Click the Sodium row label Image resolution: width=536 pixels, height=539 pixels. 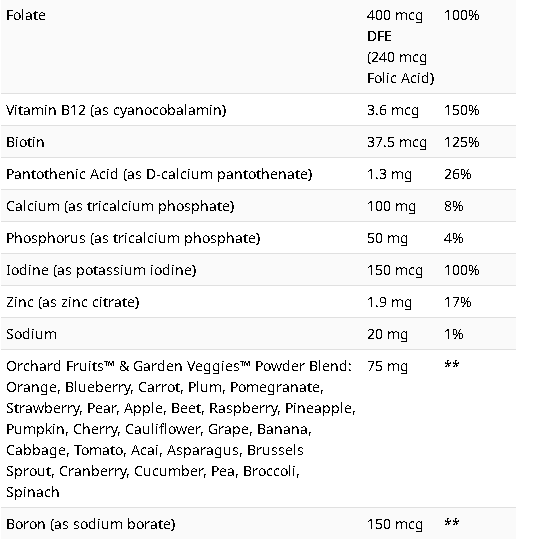(x=32, y=334)
